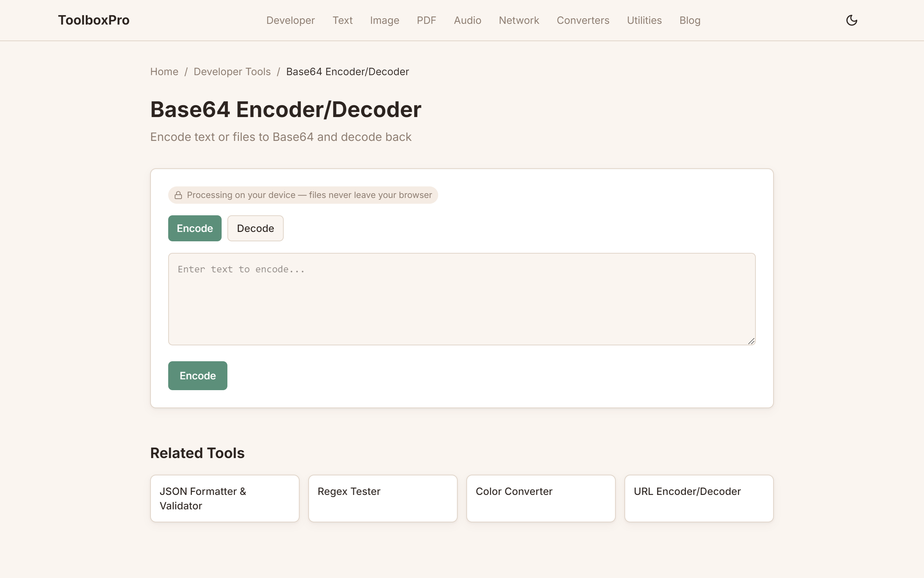Open the ToolboxPro home logo
Viewport: 924px width, 578px height.
pyautogui.click(x=93, y=20)
